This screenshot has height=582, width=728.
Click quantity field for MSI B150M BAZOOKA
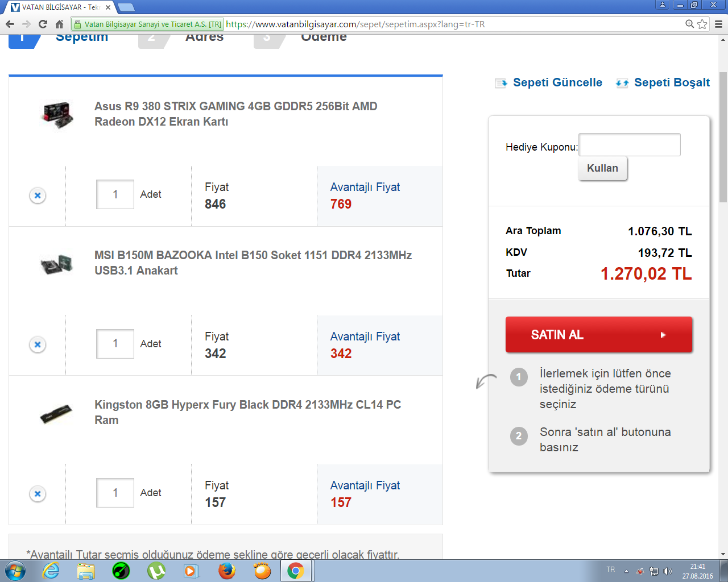click(115, 344)
